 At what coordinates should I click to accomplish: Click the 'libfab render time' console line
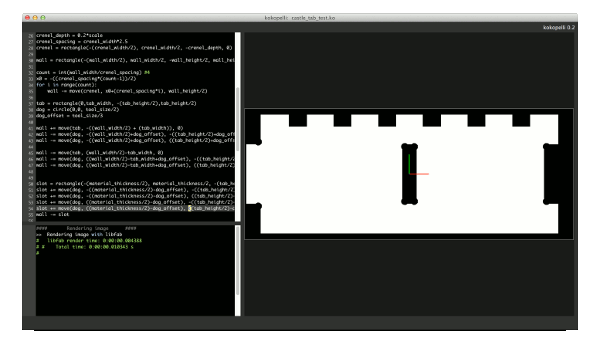89,241
